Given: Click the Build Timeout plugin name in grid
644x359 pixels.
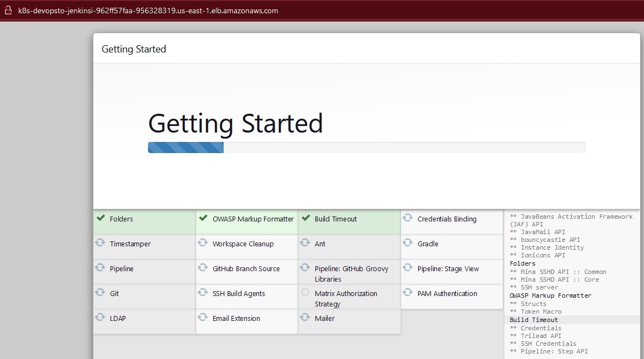Looking at the screenshot, I should click(x=336, y=219).
